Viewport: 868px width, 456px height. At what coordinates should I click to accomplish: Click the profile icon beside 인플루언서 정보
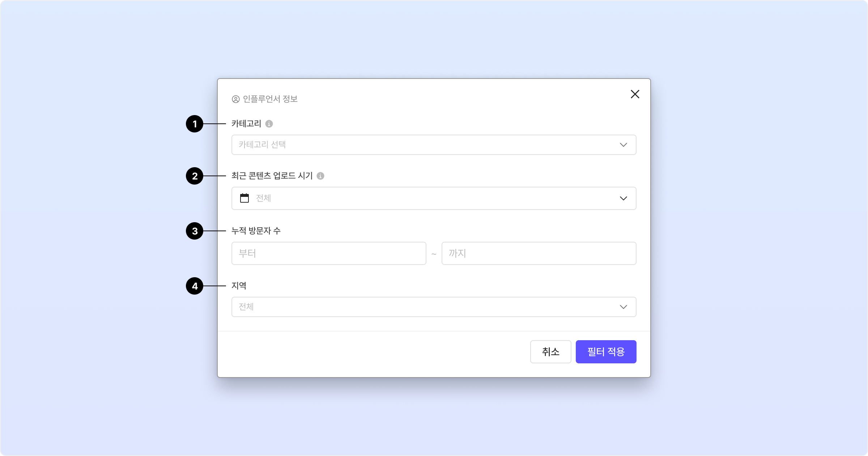pyautogui.click(x=236, y=99)
